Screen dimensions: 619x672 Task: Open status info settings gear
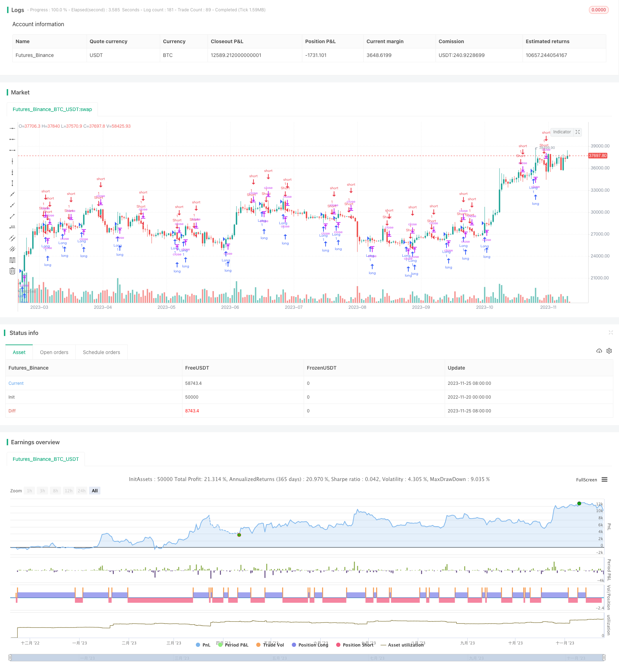point(609,351)
